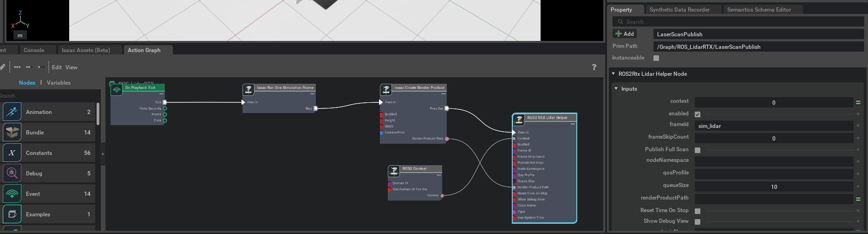Collapse the ROS2Rtx Lidar Helper Node section
Image resolution: width=868 pixels, height=234 pixels.
click(613, 74)
